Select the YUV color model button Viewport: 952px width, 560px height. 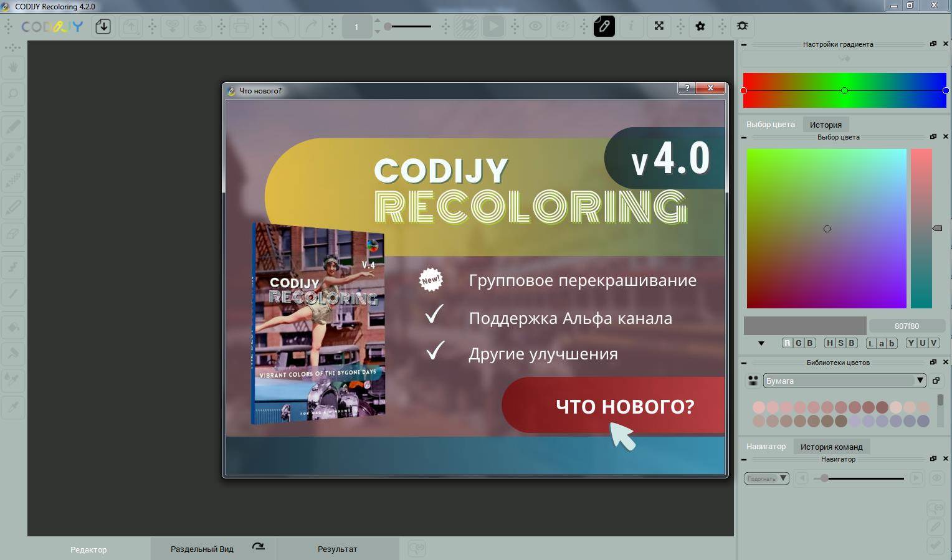point(923,343)
